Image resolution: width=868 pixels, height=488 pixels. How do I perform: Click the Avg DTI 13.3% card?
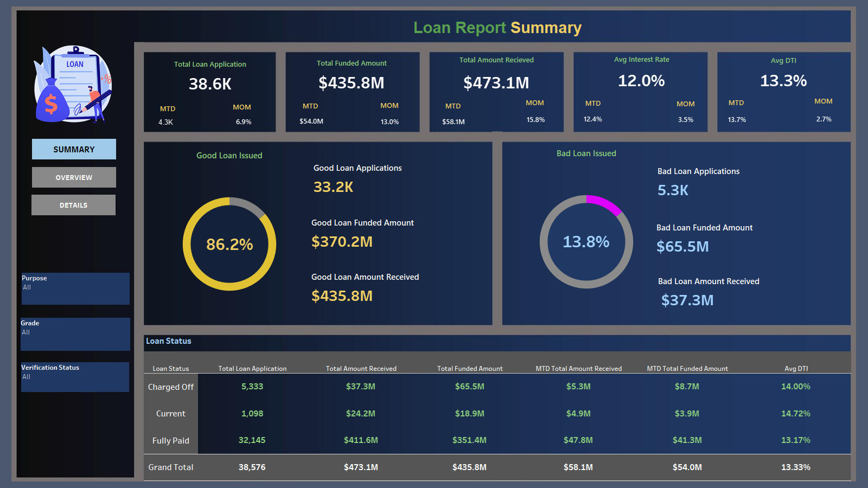(783, 92)
